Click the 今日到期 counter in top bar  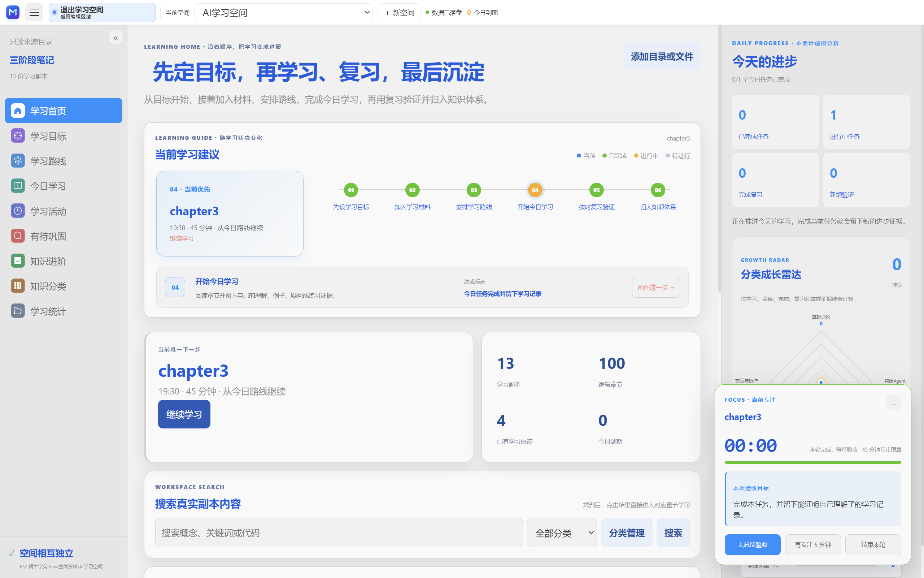click(482, 13)
